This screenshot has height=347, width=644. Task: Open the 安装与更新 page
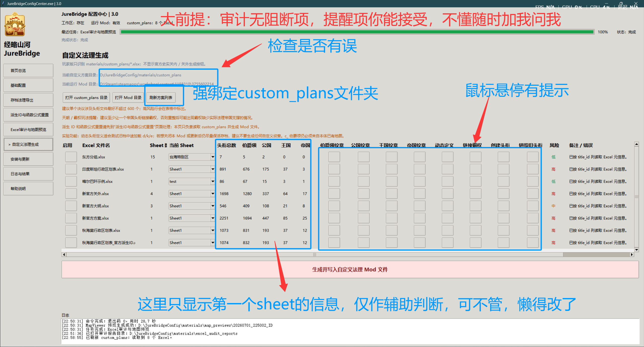click(28, 159)
